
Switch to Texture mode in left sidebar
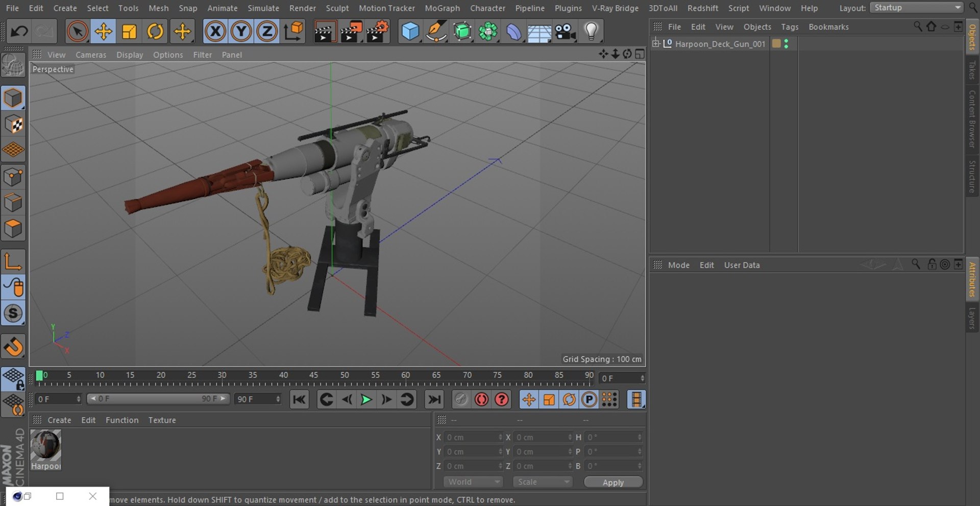coord(13,124)
